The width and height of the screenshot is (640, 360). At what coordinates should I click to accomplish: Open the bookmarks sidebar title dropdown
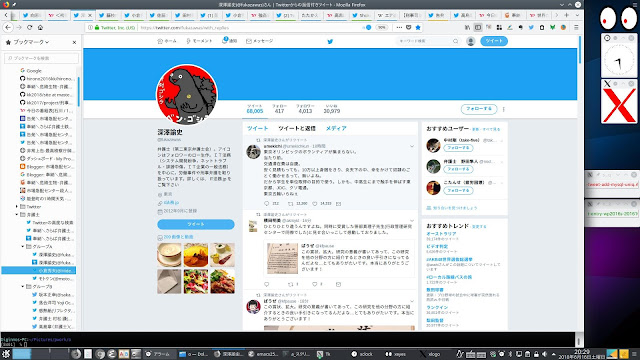point(31,42)
